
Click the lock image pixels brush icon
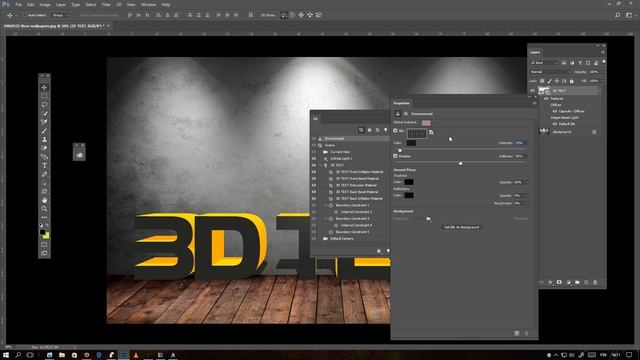549,81
